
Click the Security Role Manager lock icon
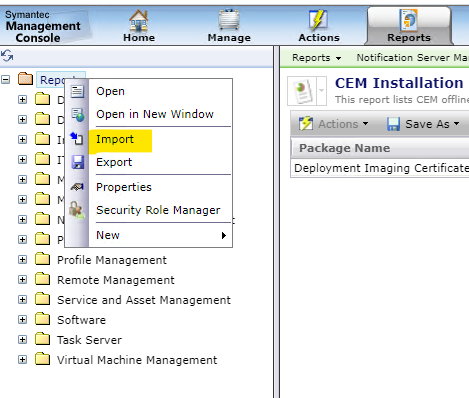[77, 210]
